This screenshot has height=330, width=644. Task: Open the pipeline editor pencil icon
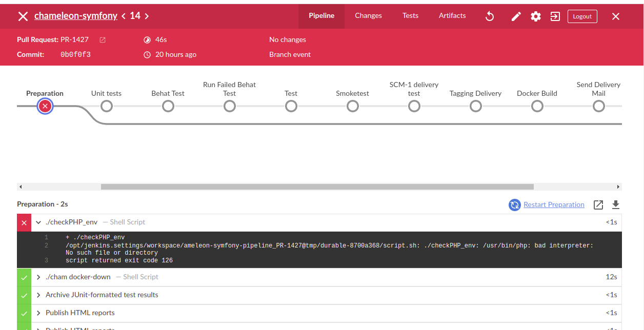tap(516, 16)
